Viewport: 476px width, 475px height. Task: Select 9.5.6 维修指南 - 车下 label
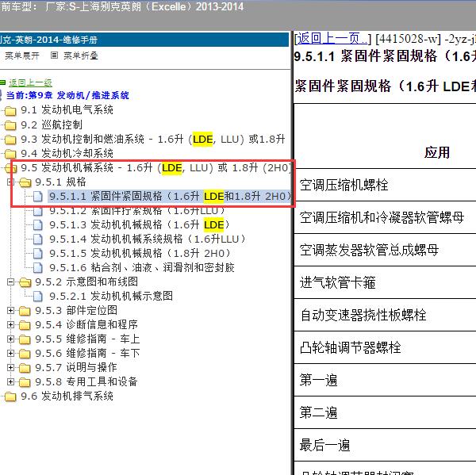pyautogui.click(x=87, y=353)
